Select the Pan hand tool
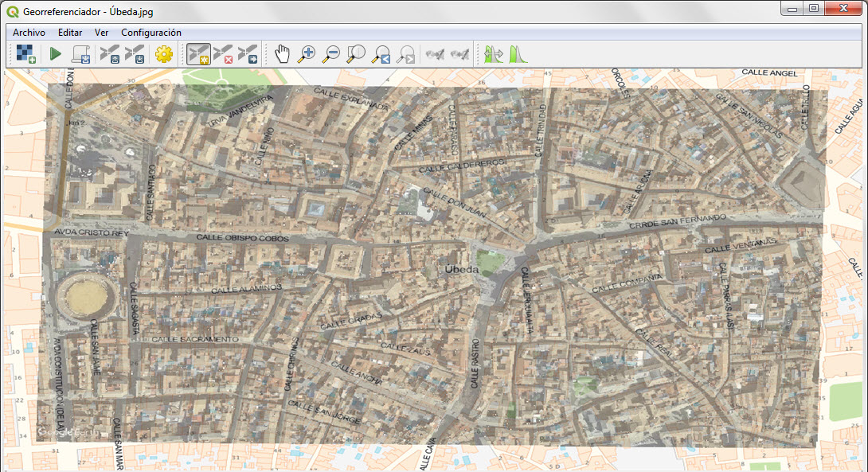The image size is (868, 472). pos(283,54)
